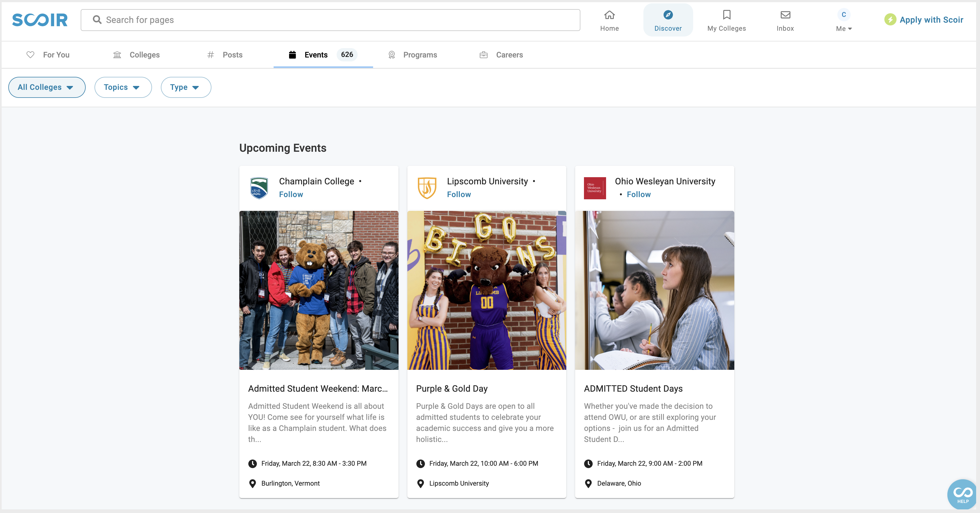980x513 pixels.
Task: Click 'Burlington, Vermont' location text
Action: (290, 483)
